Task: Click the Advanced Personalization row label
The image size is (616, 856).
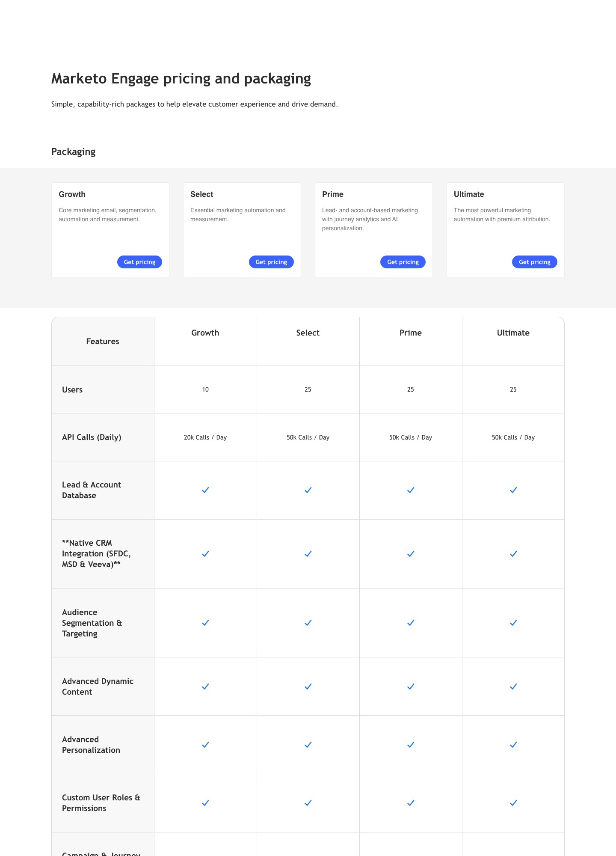Action: coord(91,745)
